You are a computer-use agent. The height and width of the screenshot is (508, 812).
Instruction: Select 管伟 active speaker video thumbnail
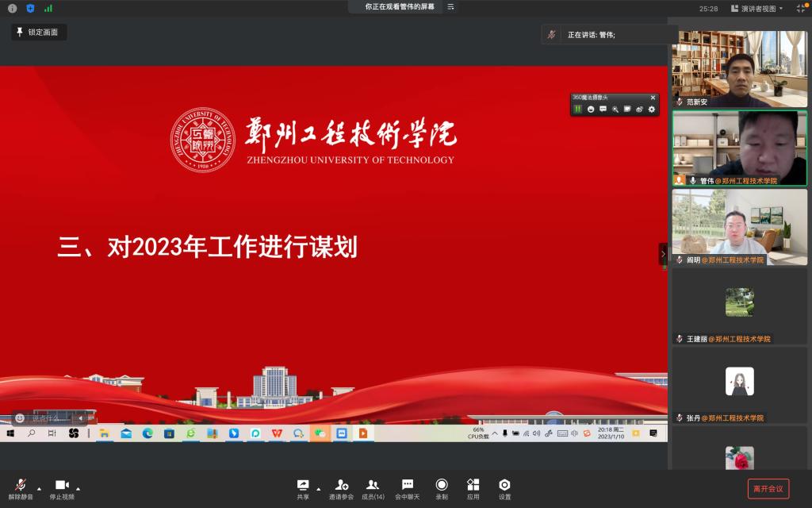coord(740,148)
